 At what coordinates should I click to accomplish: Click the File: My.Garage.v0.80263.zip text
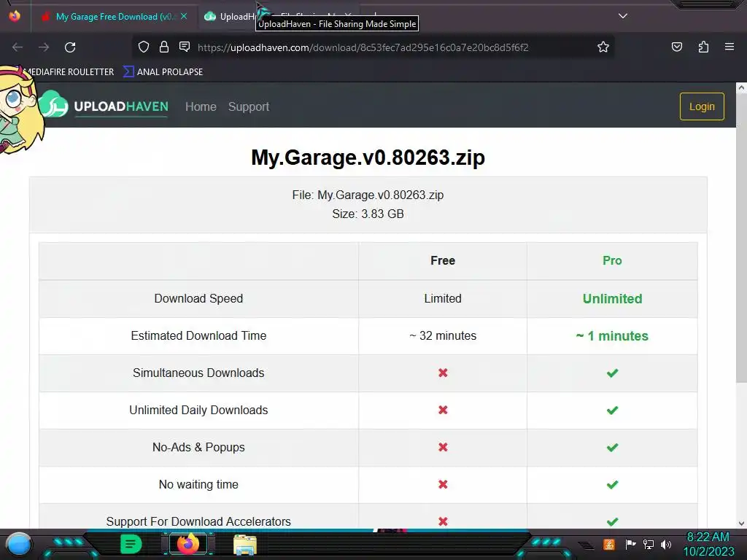pyautogui.click(x=368, y=195)
